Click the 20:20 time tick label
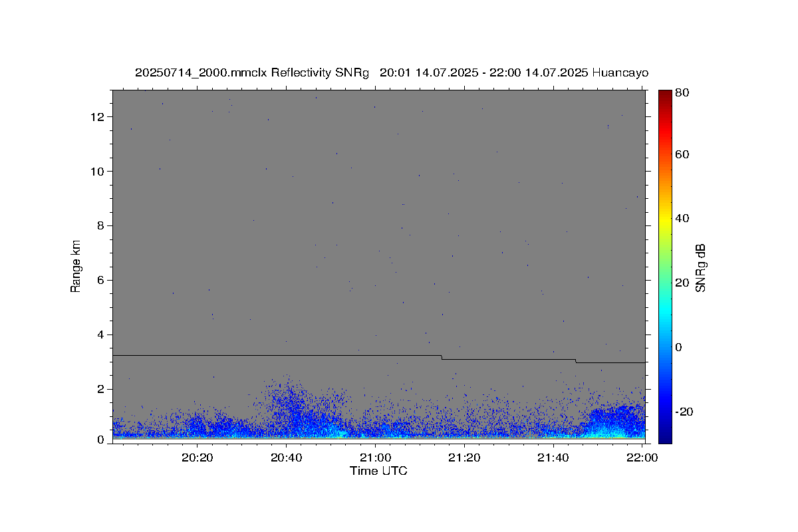This screenshot has width=798, height=532. point(198,458)
